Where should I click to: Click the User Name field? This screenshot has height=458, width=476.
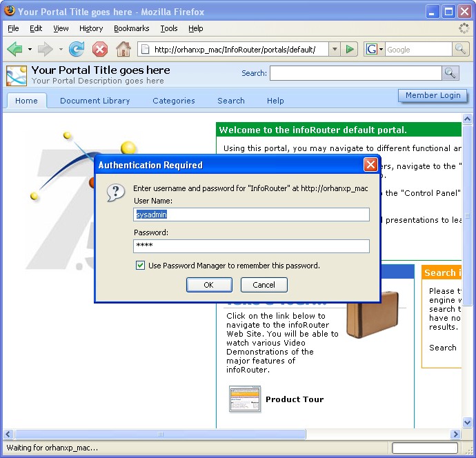pos(251,215)
